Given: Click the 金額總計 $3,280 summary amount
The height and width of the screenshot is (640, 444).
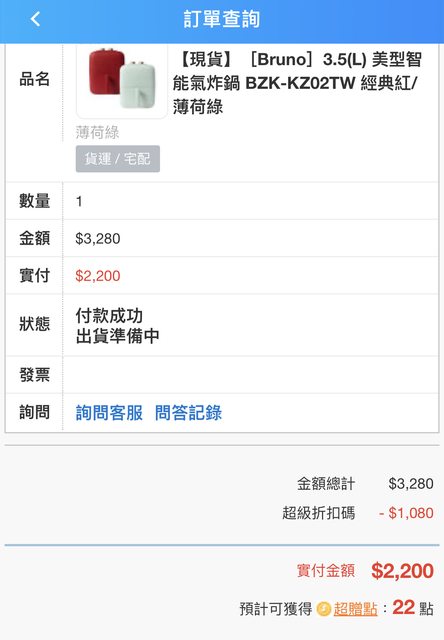Looking at the screenshot, I should coord(411,484).
